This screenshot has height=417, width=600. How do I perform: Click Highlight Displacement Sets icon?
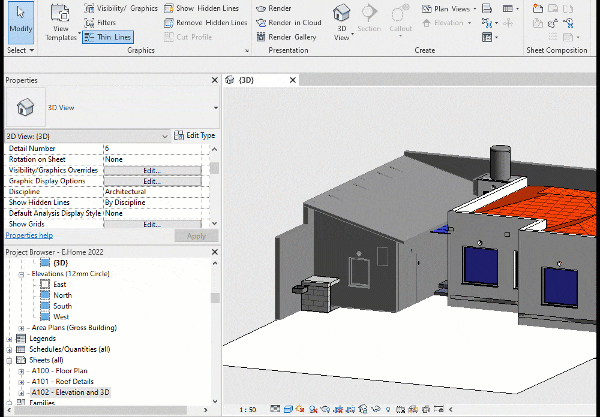coord(425,409)
